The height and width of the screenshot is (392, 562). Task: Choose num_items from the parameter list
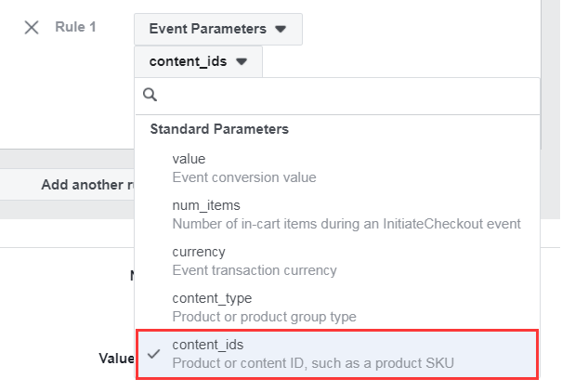point(202,205)
